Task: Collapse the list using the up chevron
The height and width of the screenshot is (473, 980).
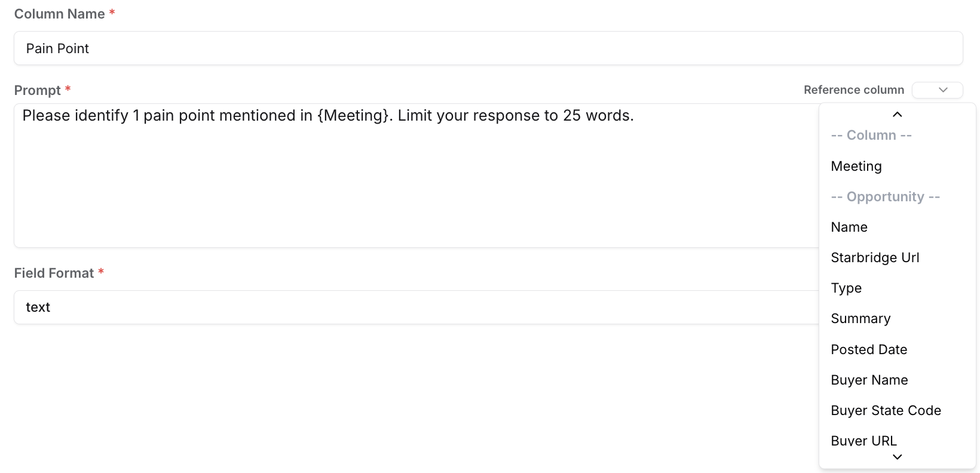Action: [897, 114]
